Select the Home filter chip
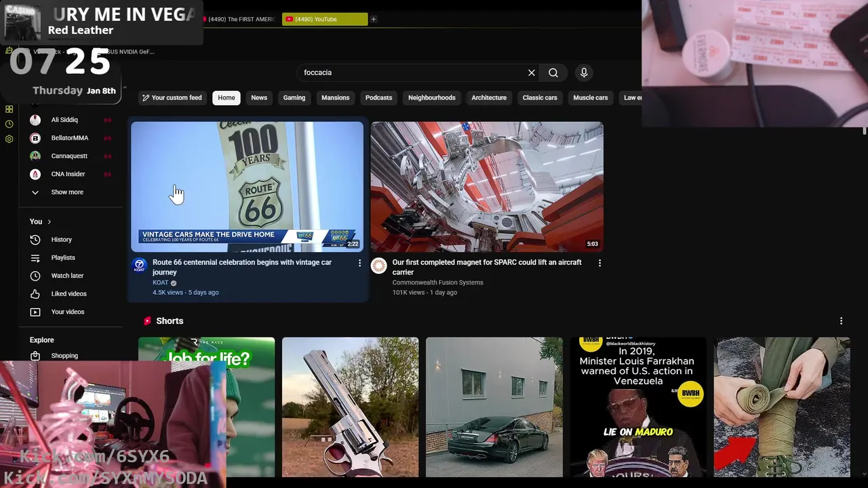Viewport: 868px width, 488px height. pos(226,98)
